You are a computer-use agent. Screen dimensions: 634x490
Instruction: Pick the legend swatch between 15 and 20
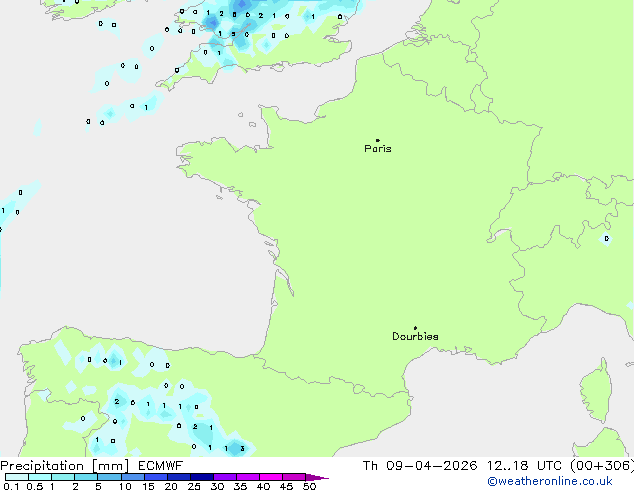click(x=156, y=477)
